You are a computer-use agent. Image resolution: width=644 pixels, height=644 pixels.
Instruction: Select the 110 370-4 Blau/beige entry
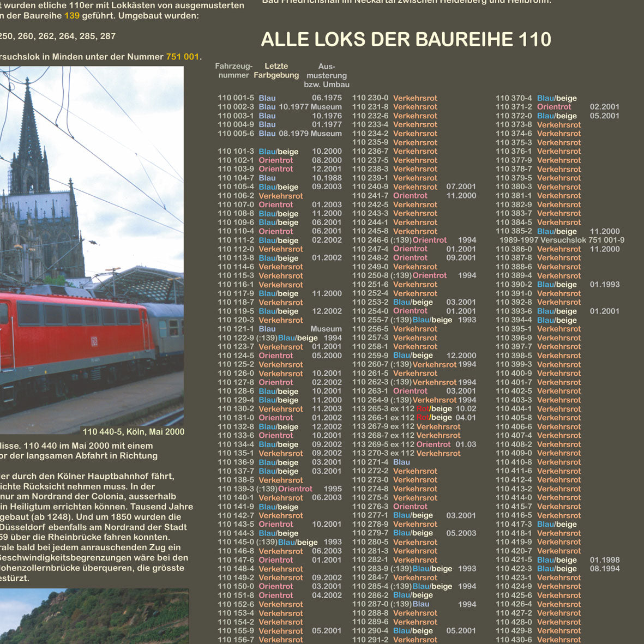[x=536, y=98]
